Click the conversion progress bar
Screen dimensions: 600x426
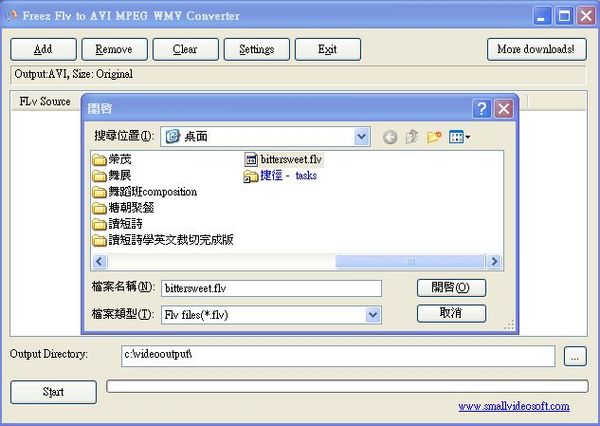[347, 386]
